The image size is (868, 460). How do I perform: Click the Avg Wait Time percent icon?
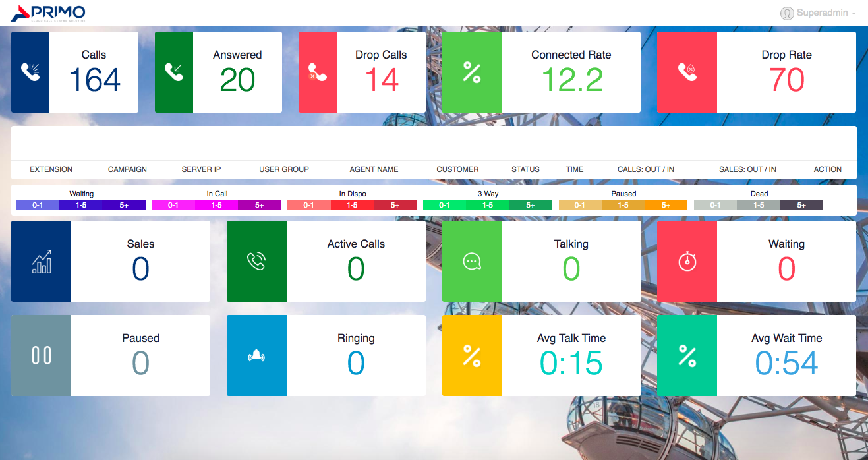click(x=687, y=356)
